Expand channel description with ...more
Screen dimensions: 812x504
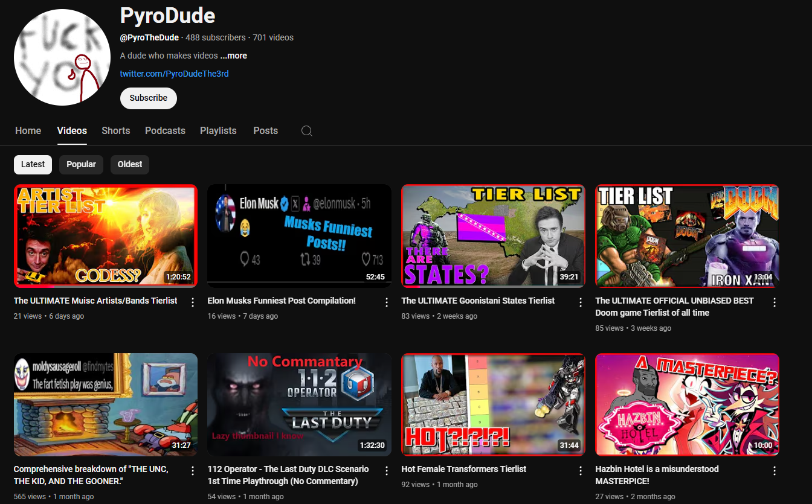click(233, 56)
